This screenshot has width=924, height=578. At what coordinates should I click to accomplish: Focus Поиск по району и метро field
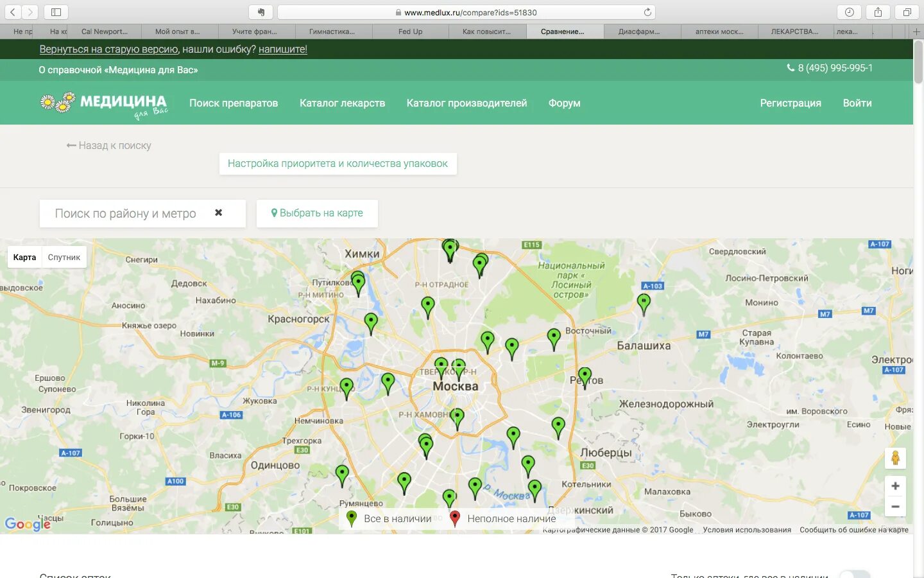[x=126, y=213]
